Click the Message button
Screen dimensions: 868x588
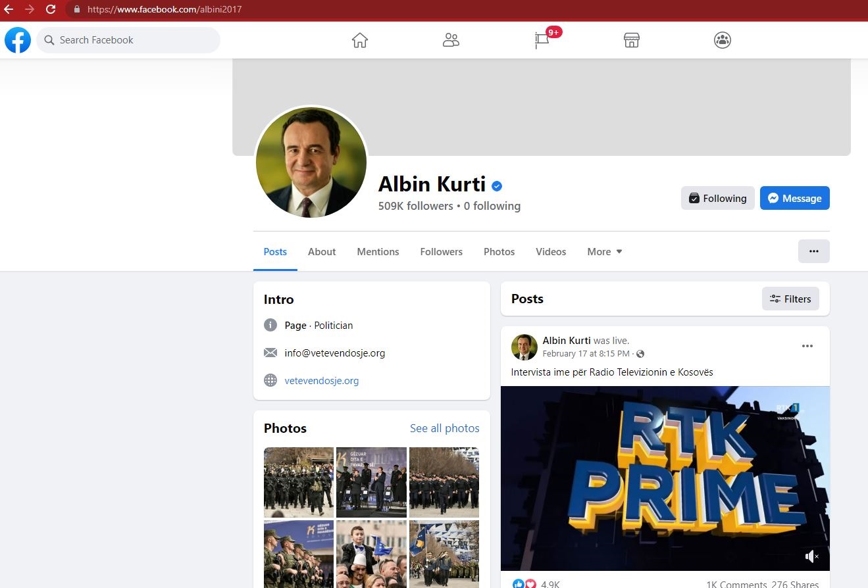795,198
